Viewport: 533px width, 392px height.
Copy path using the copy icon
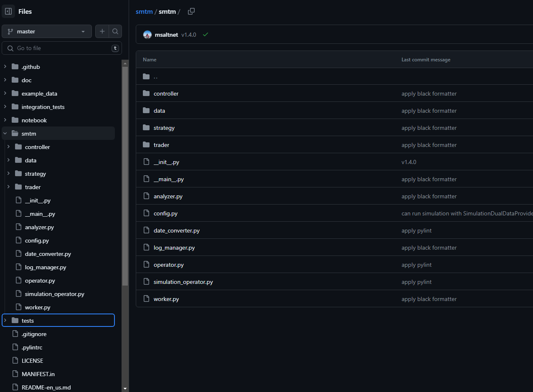[x=191, y=11]
